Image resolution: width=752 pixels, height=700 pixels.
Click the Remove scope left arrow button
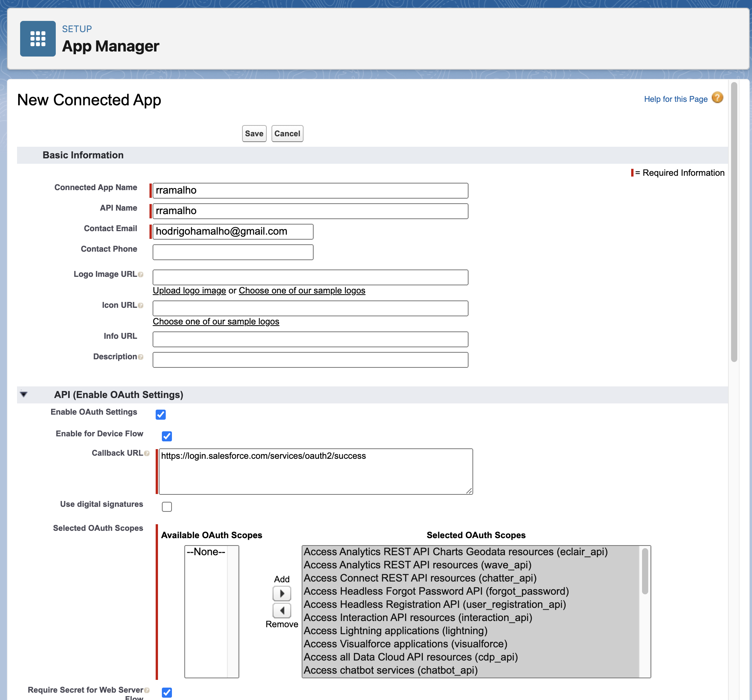282,611
